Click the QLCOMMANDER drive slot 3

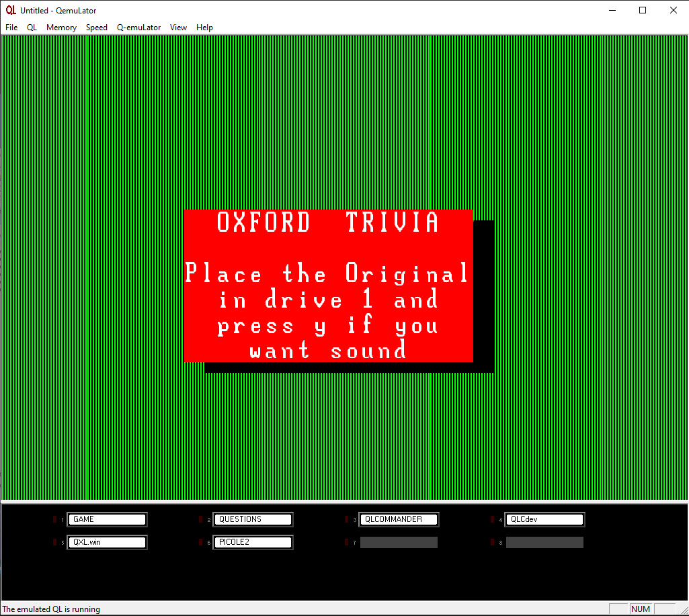click(x=399, y=519)
